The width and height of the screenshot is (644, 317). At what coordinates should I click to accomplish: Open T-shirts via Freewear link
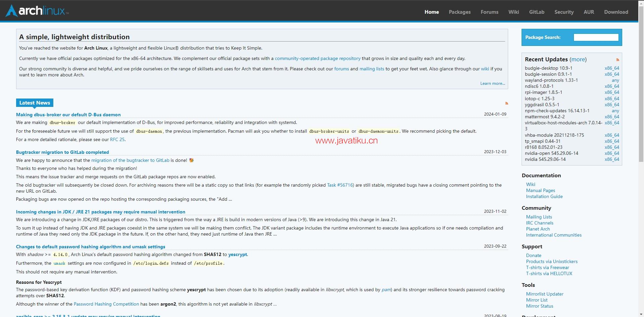547,267
